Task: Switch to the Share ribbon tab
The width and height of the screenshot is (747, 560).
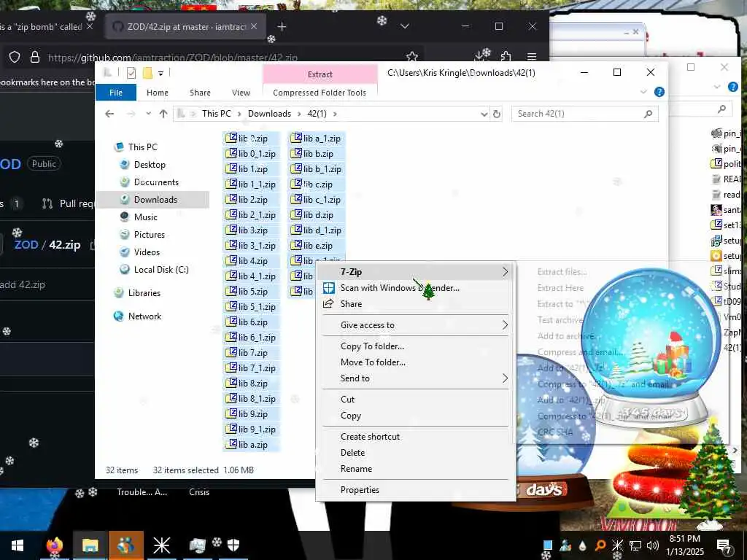Action: click(200, 93)
